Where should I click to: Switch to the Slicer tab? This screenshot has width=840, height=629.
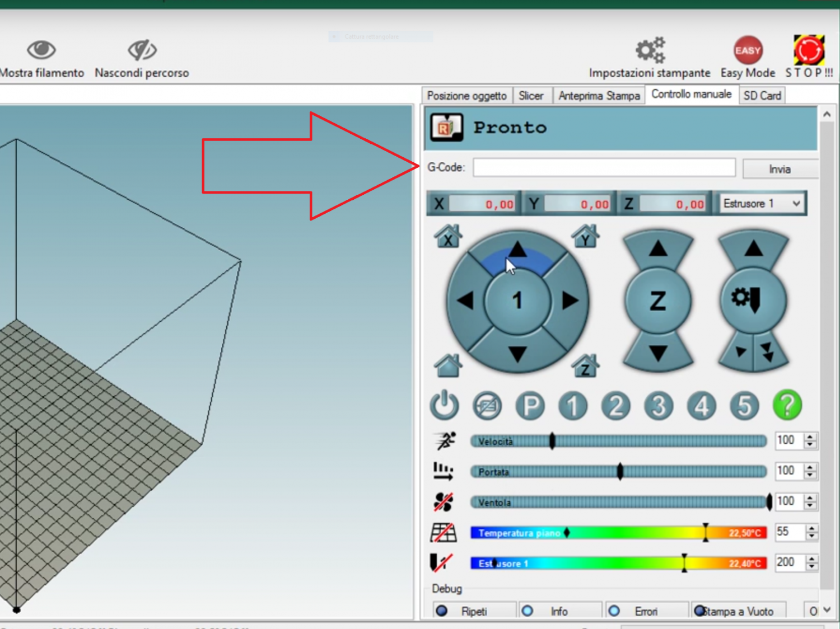click(x=530, y=96)
